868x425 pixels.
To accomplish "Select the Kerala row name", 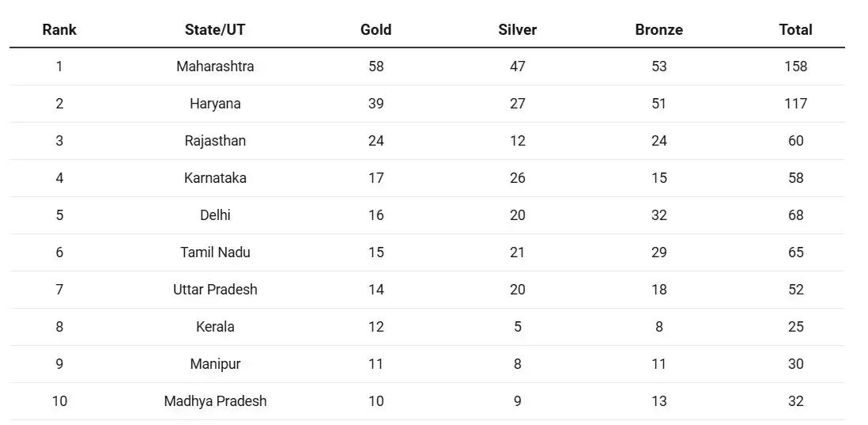I will (x=215, y=326).
